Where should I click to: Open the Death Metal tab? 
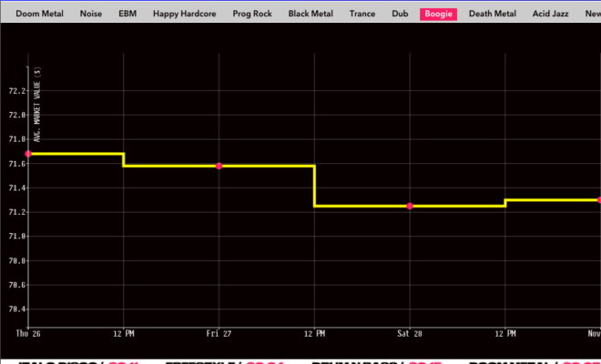(492, 14)
